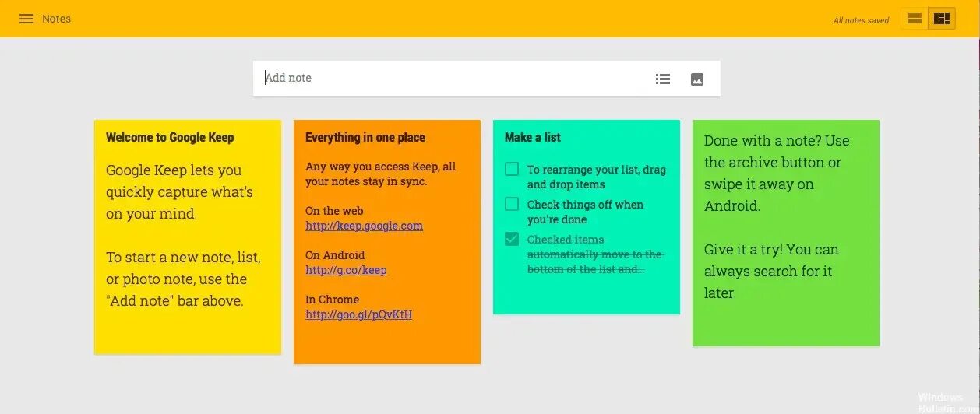Image resolution: width=980 pixels, height=414 pixels.
Task: Click "In Chrome" text in orange note
Action: 332,300
